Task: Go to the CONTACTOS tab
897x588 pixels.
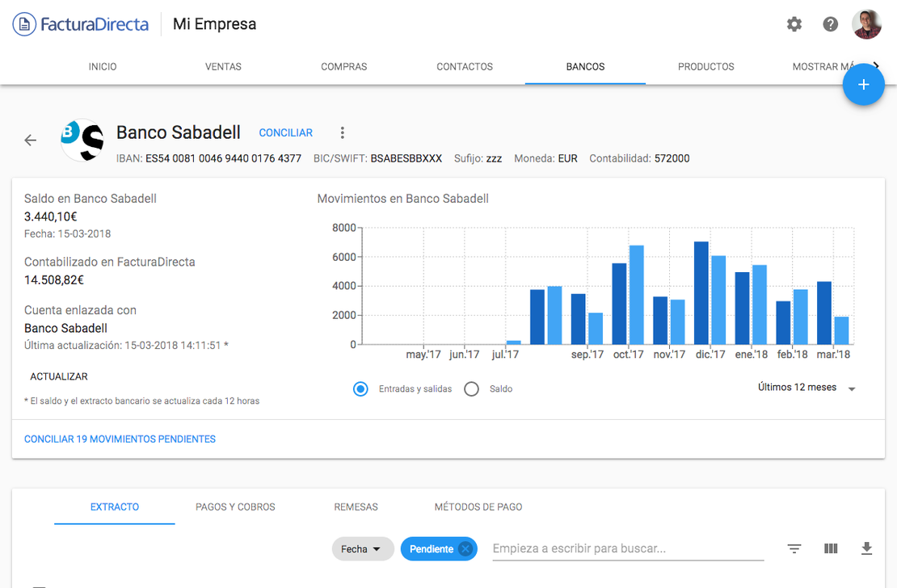Action: pyautogui.click(x=465, y=67)
